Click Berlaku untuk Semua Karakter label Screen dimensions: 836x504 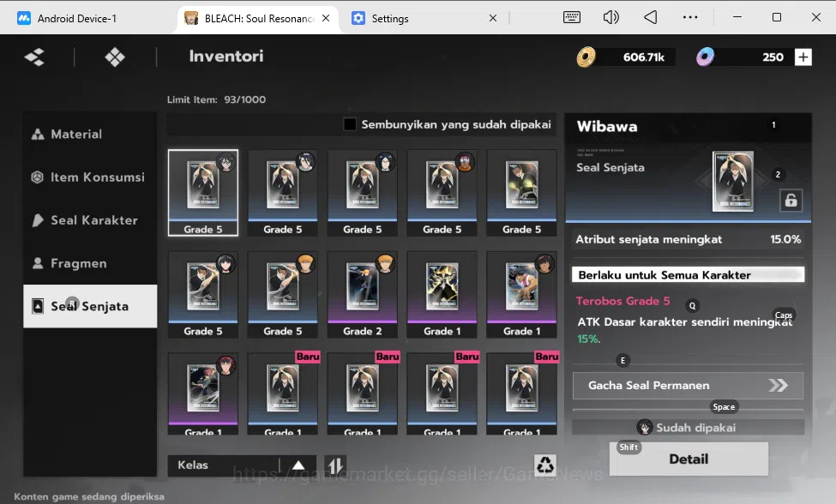tap(688, 275)
